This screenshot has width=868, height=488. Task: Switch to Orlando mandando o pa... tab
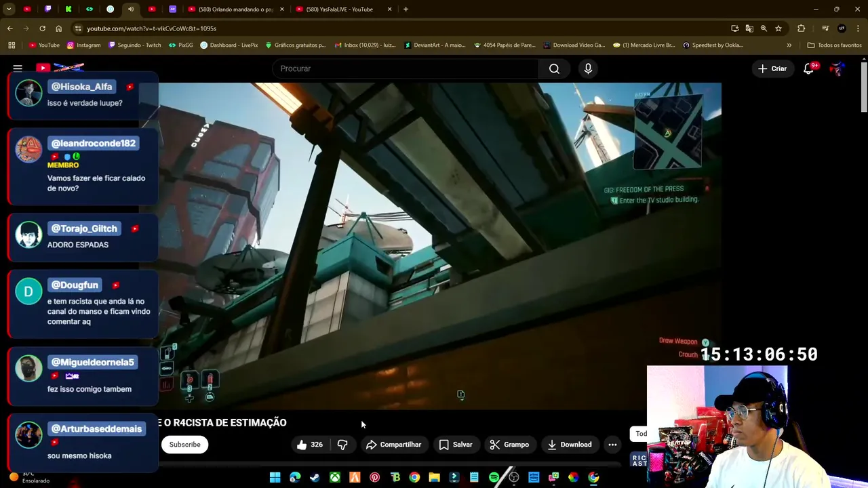(x=235, y=9)
